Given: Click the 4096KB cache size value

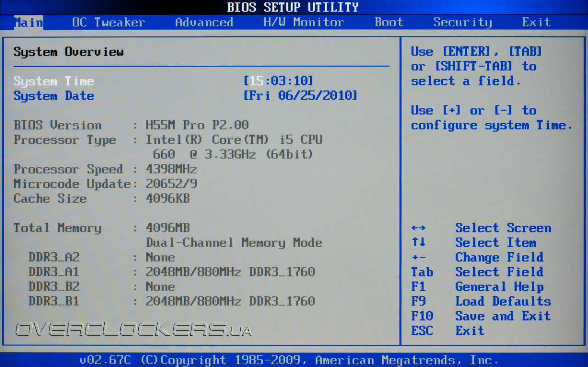Looking at the screenshot, I should coord(168,199).
